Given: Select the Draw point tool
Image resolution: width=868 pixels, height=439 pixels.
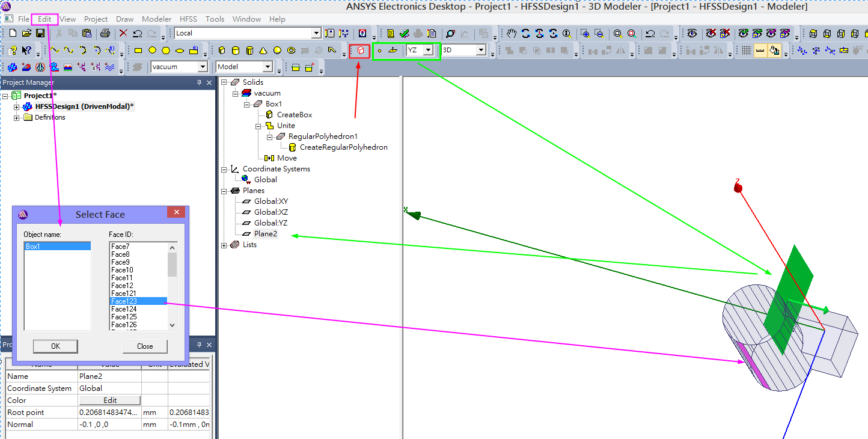Looking at the screenshot, I should click(x=379, y=51).
